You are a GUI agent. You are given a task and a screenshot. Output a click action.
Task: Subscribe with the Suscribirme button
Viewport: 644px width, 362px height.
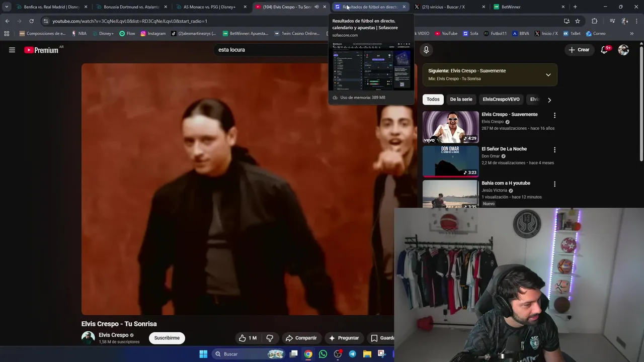(x=167, y=338)
